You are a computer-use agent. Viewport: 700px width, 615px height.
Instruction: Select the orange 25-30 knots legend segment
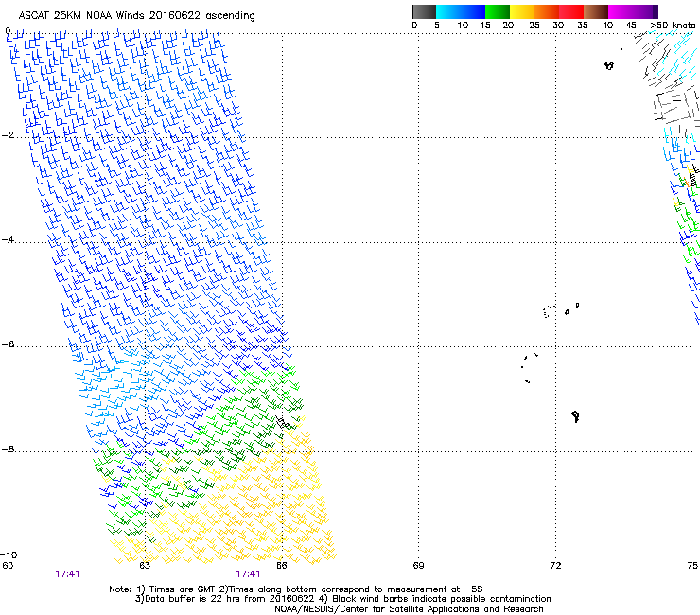[547, 11]
